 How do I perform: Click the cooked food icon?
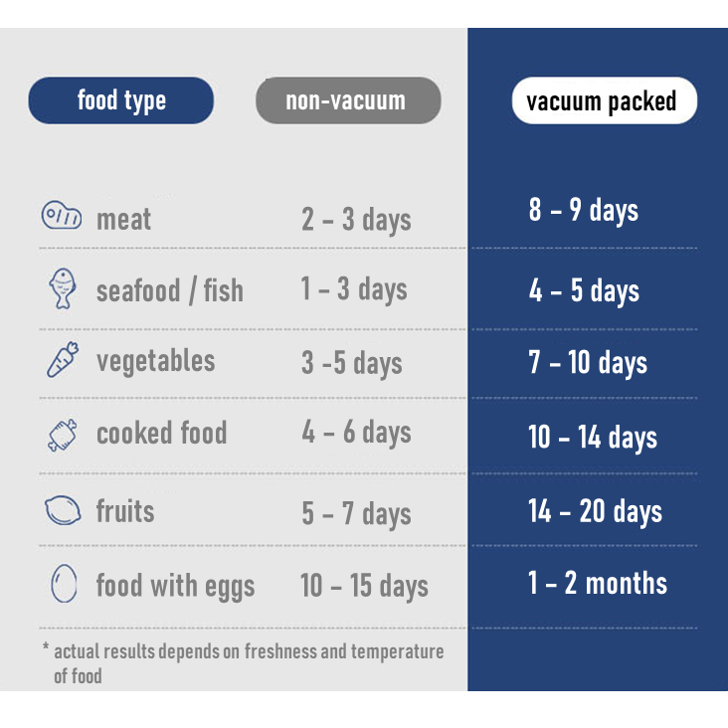tap(62, 435)
